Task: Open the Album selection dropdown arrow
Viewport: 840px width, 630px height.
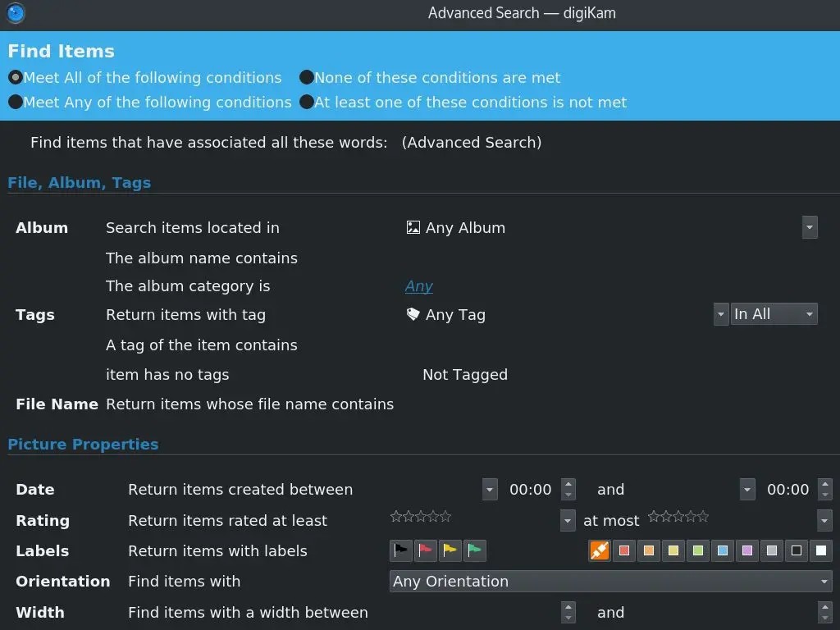Action: coord(810,227)
